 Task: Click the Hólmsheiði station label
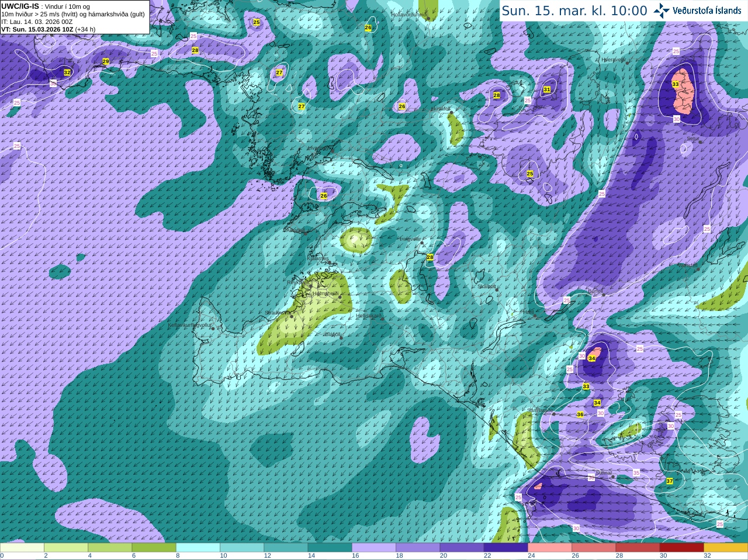pos(326,293)
